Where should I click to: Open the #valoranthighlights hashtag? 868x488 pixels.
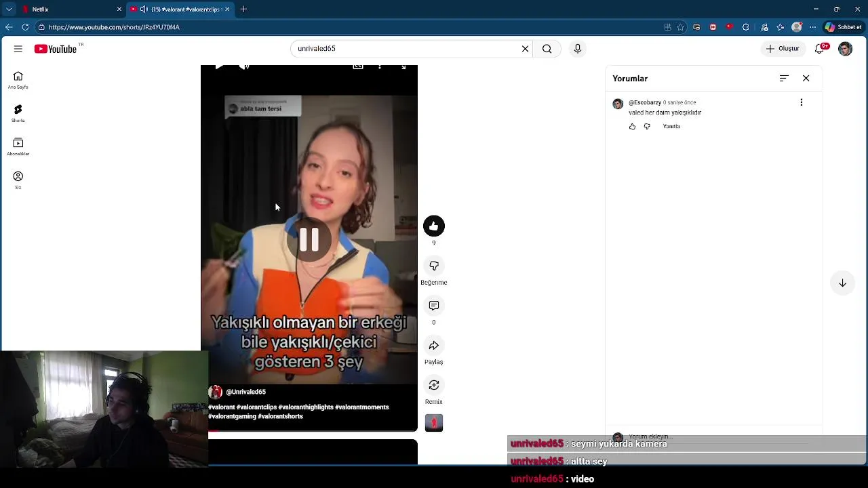306,407
